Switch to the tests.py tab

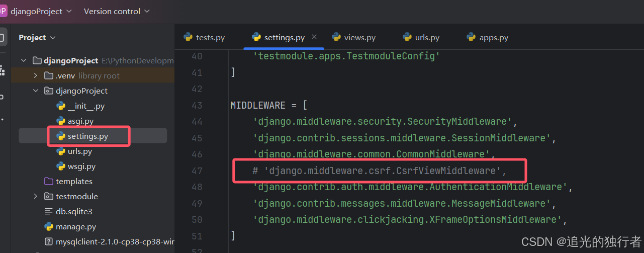tap(204, 38)
